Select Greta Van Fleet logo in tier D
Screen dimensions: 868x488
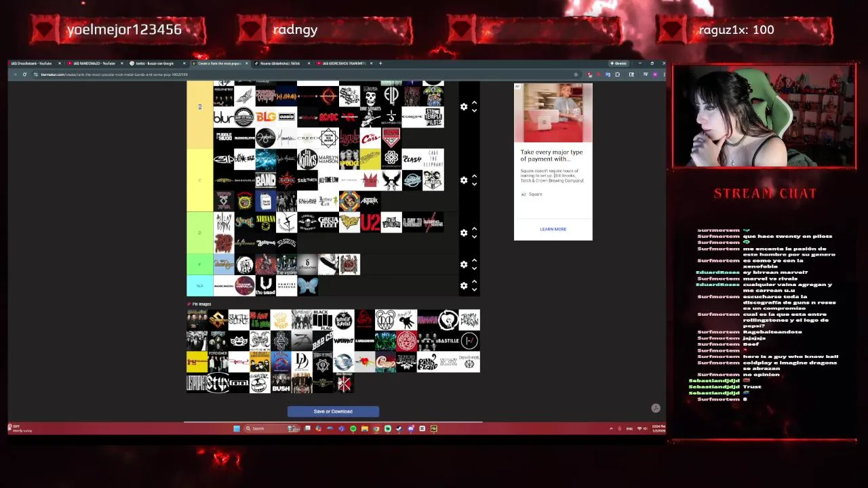(328, 222)
